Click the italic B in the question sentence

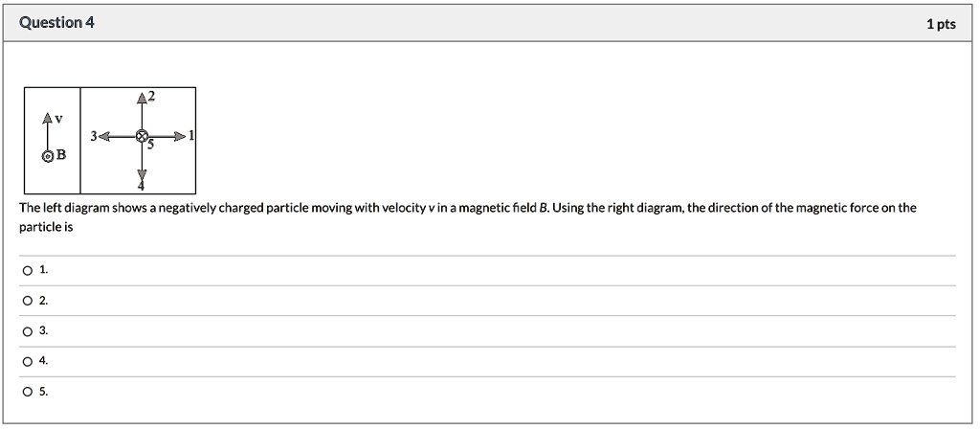(x=542, y=208)
